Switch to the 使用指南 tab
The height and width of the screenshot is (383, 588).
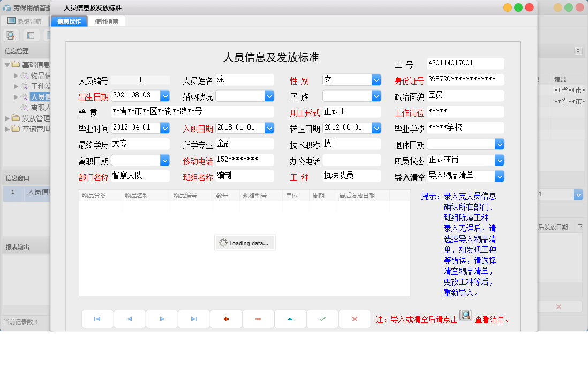coord(107,20)
